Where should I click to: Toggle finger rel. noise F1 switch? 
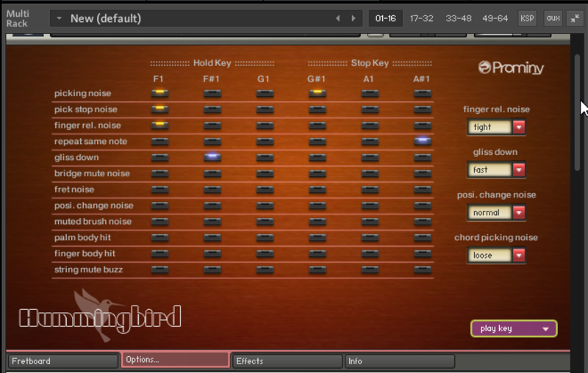click(159, 125)
